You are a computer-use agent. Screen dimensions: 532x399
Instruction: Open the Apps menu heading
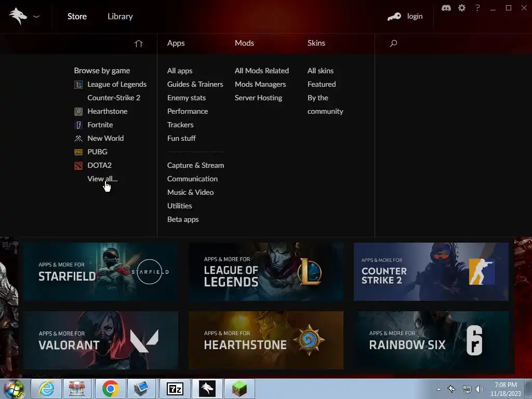(x=176, y=43)
